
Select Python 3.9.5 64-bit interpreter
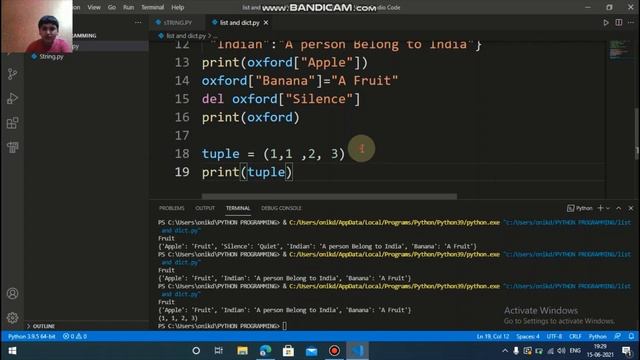pos(31,336)
